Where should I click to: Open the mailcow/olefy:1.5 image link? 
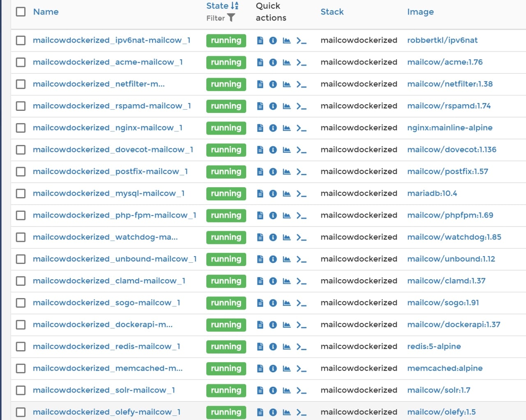coord(442,412)
